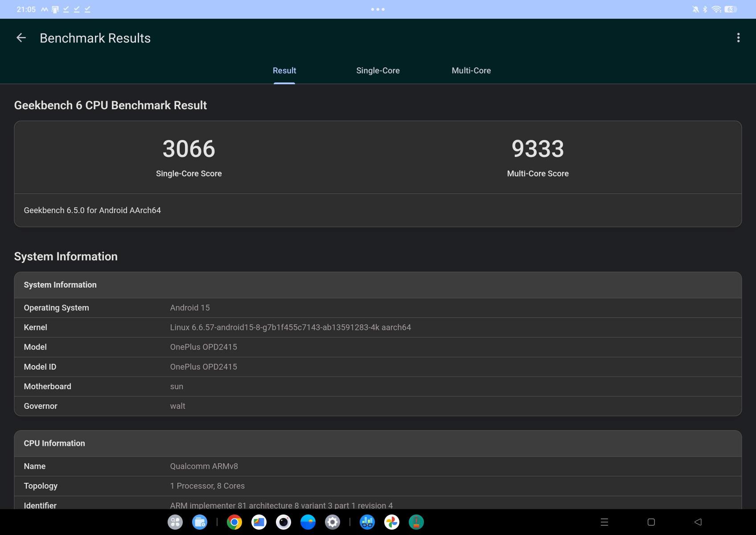
Task: Open the app drawer icon
Action: pos(175,522)
